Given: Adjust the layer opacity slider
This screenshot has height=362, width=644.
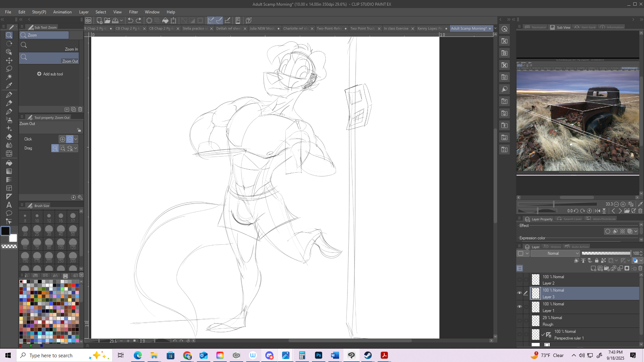Looking at the screenshot, I should tap(606, 253).
